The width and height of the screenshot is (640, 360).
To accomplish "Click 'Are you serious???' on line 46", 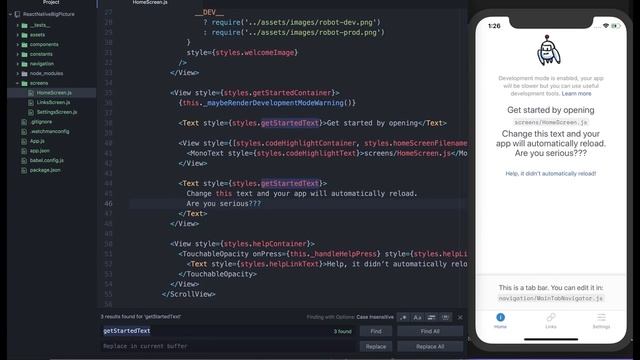I will coord(224,204).
